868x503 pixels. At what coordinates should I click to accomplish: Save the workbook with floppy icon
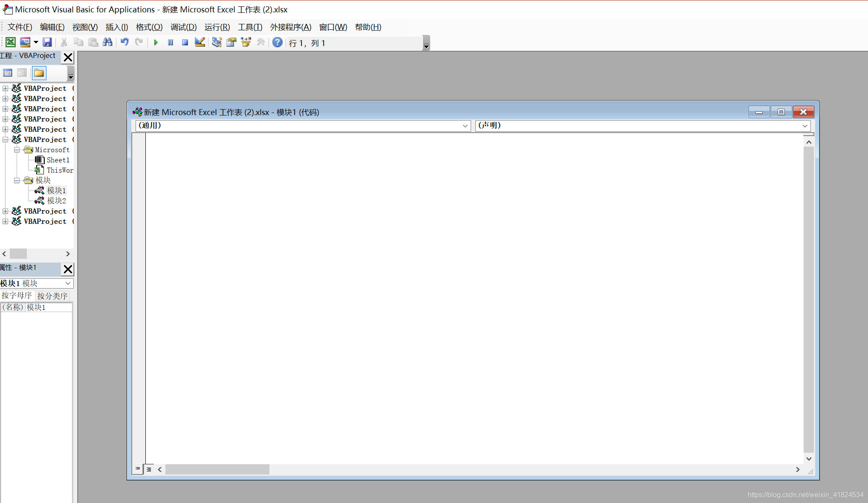point(47,42)
